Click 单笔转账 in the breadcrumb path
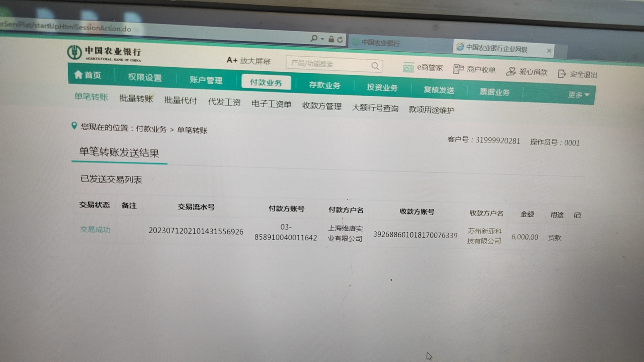The height and width of the screenshot is (362, 644). pyautogui.click(x=192, y=130)
